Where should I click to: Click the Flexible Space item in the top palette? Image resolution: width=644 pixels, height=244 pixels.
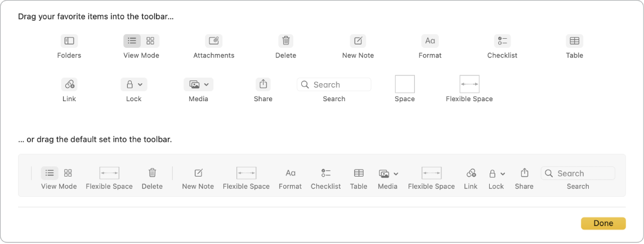pyautogui.click(x=469, y=84)
